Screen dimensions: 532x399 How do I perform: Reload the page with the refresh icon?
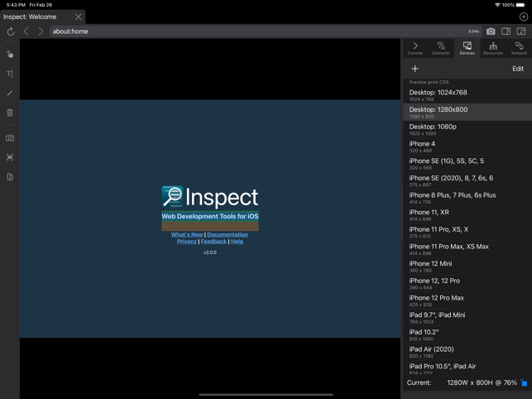coord(11,31)
